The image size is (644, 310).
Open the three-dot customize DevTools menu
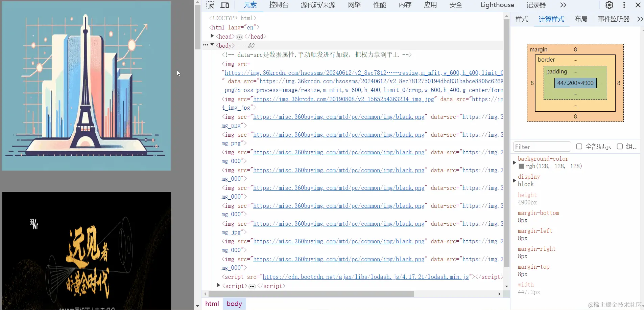[624, 5]
